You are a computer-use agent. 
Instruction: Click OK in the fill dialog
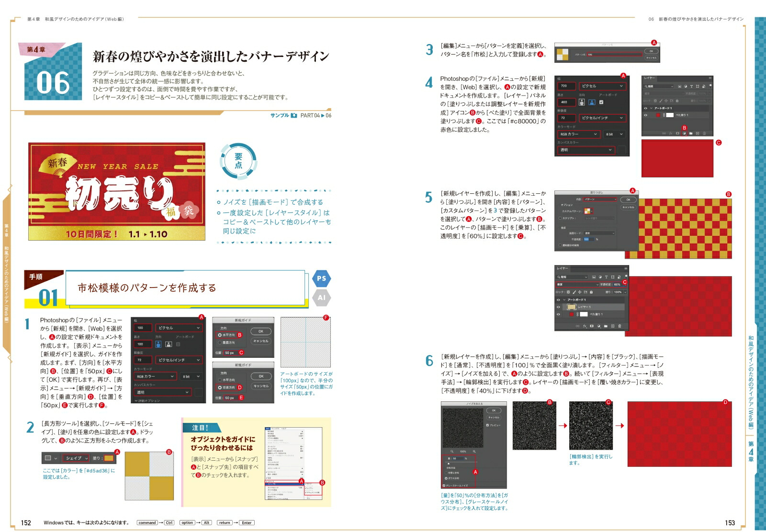(629, 199)
